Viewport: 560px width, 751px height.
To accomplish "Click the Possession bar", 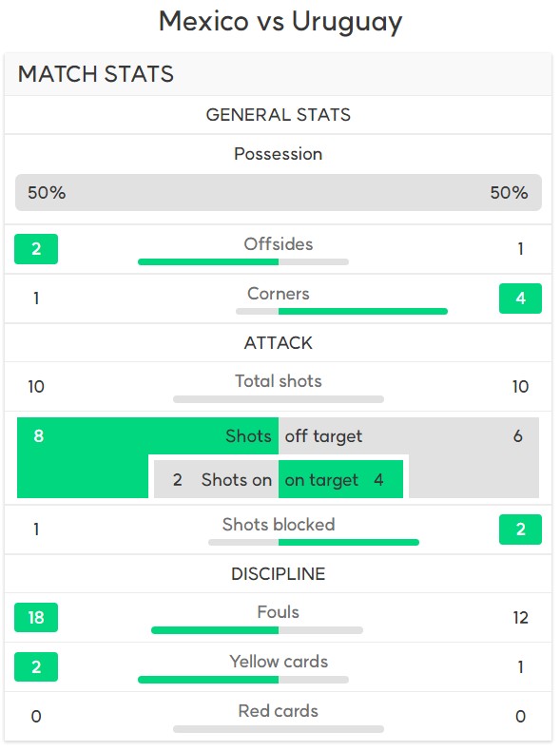I will [279, 193].
